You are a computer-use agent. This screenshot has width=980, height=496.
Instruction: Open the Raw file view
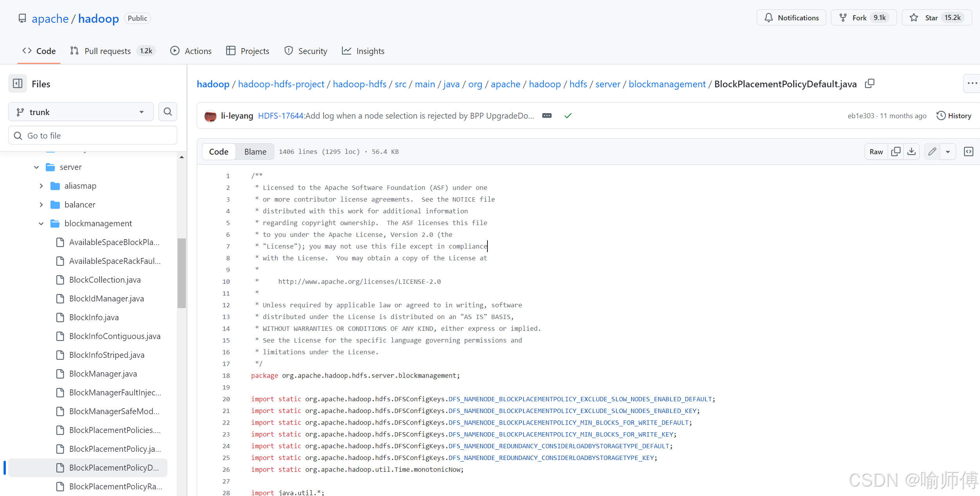876,152
